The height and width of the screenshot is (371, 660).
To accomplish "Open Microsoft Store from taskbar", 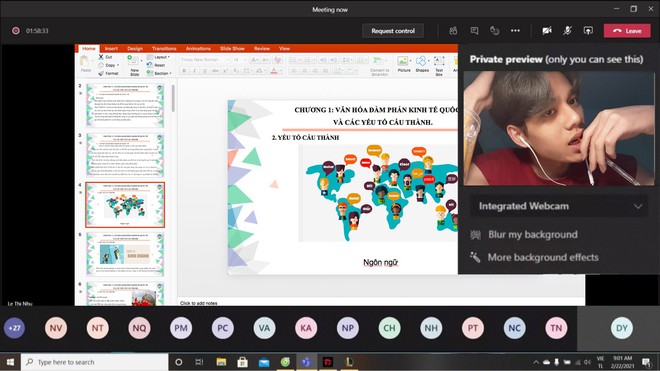I will 242,362.
